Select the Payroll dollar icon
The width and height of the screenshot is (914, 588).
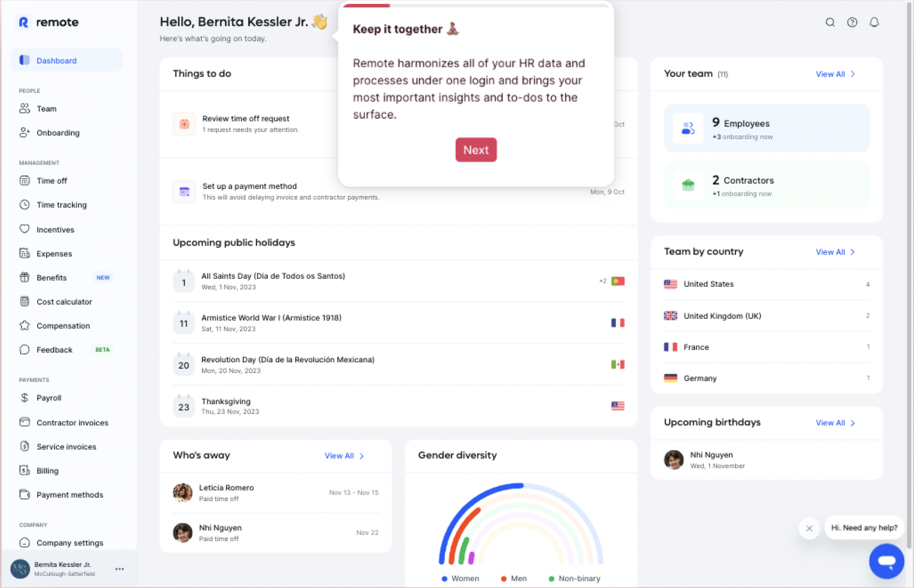(x=25, y=398)
